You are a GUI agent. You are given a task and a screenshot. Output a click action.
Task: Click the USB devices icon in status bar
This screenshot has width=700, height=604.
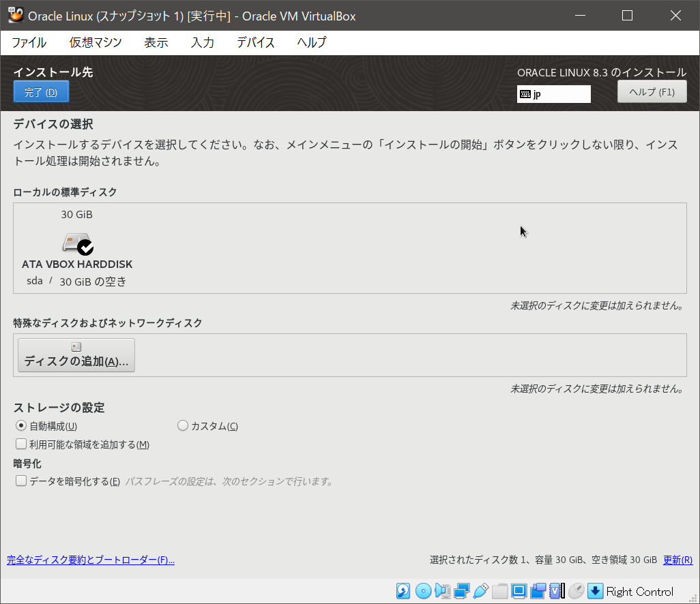[x=481, y=591]
